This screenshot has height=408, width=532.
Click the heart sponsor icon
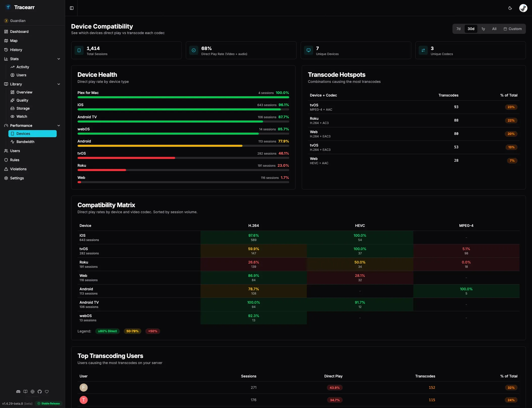tap(47, 392)
